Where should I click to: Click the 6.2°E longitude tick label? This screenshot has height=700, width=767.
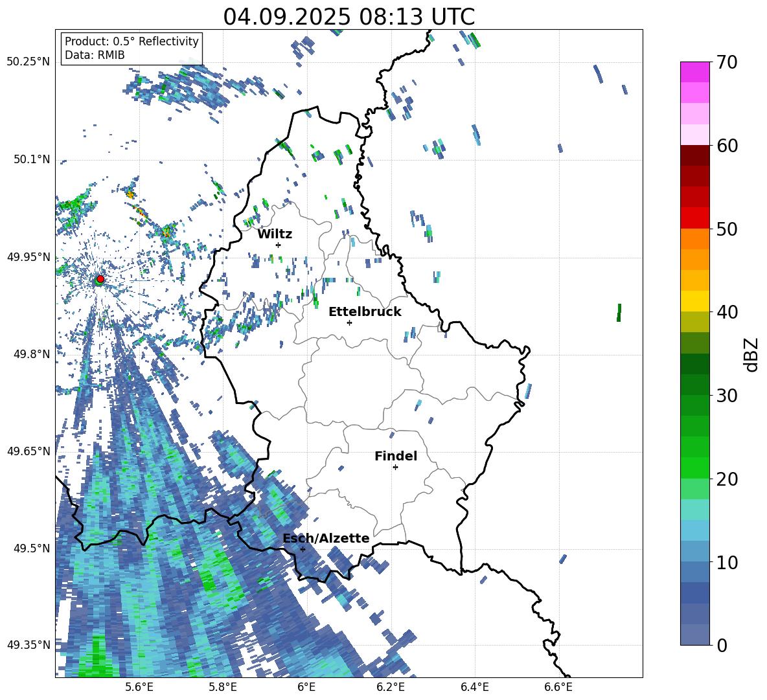tap(391, 687)
